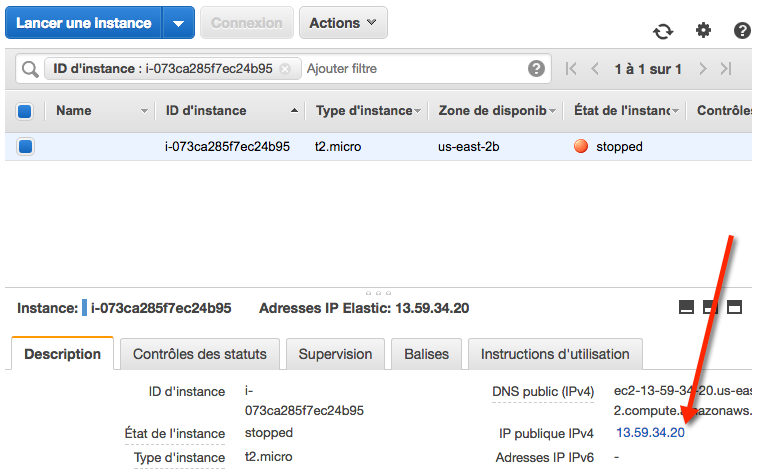Click the filter help icon in search bar
The image size is (760, 470).
tap(537, 69)
